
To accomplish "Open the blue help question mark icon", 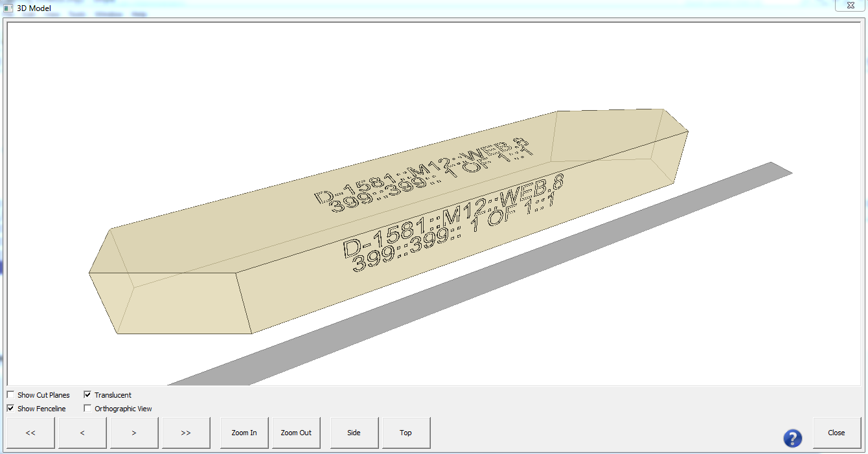I will (793, 438).
